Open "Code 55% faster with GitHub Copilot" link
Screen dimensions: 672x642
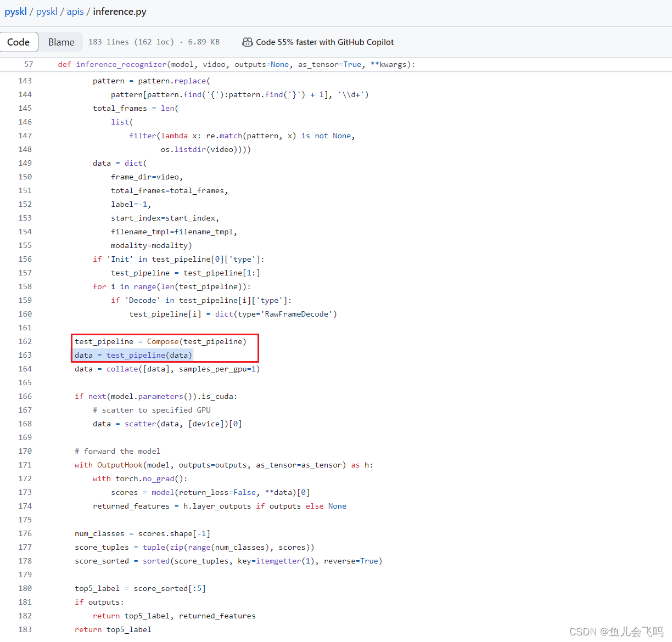pyautogui.click(x=325, y=42)
